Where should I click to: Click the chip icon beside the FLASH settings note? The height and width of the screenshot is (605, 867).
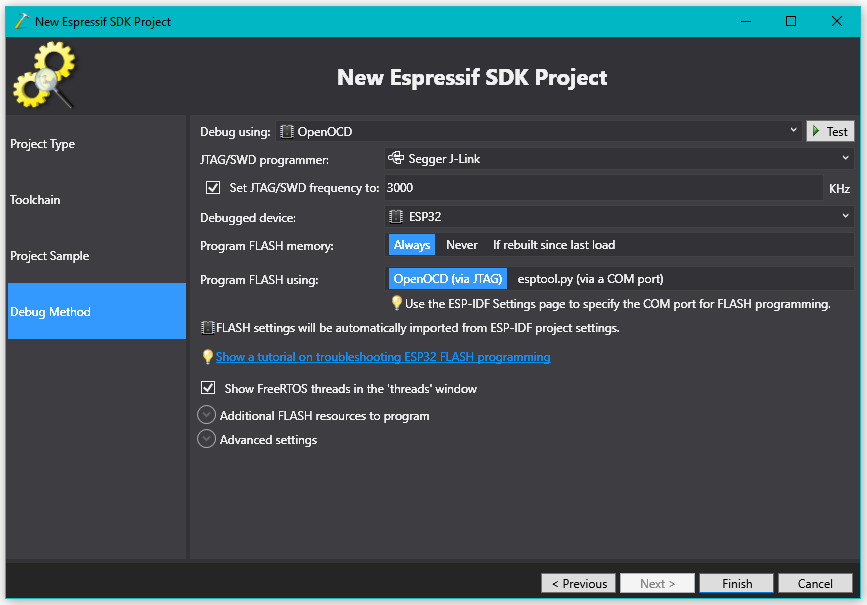pyautogui.click(x=207, y=328)
